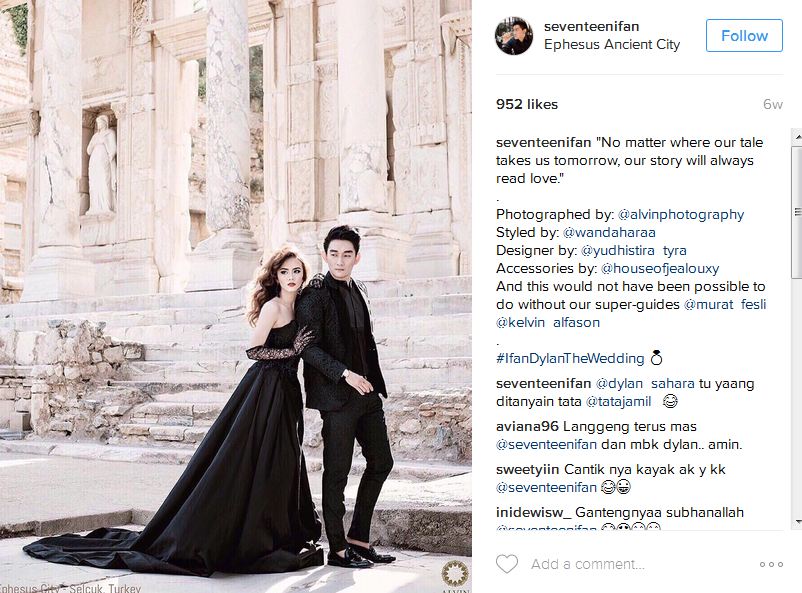Click the heart like icon

point(507,564)
